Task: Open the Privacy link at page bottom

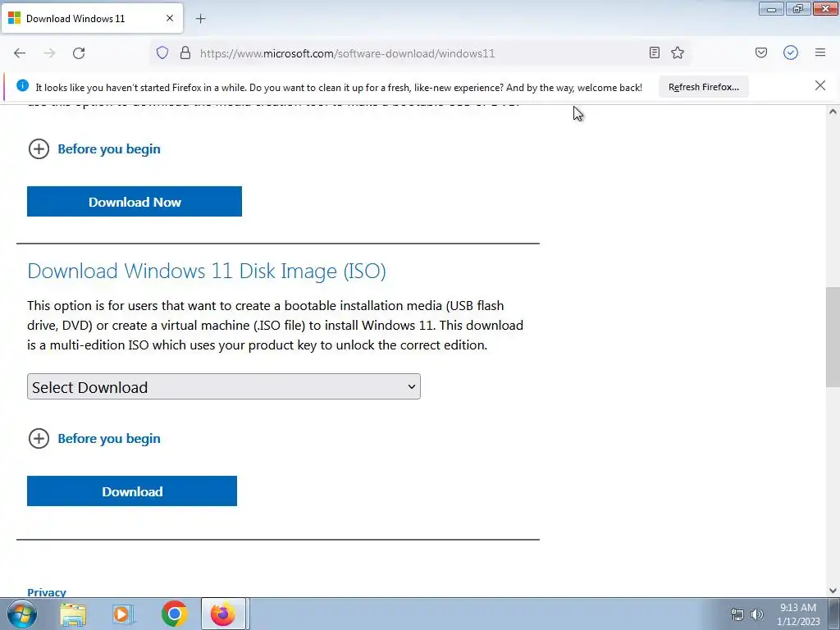Action: (47, 592)
